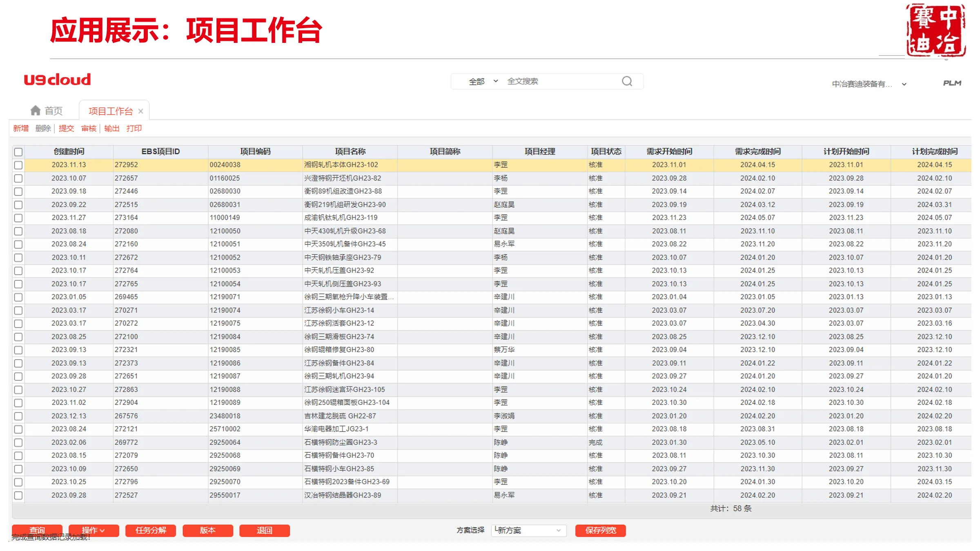The image size is (980, 551).
Task: Click 删除 in the toolbar
Action: click(43, 129)
